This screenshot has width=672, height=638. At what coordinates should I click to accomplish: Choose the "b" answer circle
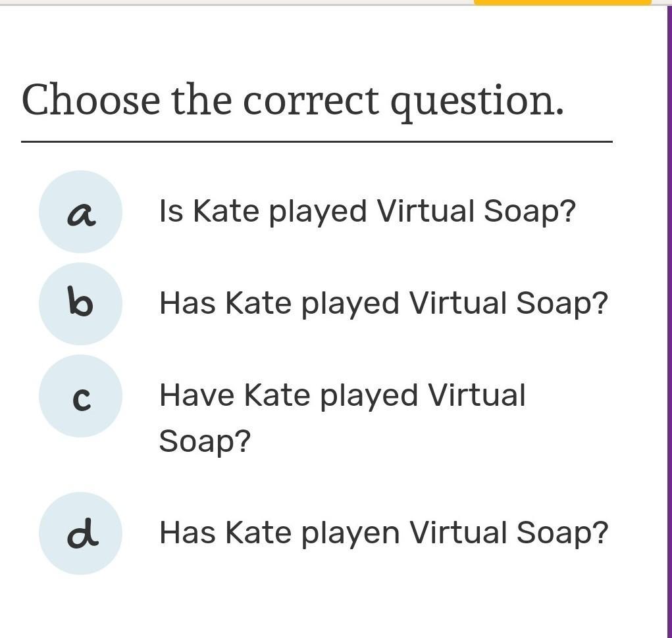pyautogui.click(x=80, y=304)
